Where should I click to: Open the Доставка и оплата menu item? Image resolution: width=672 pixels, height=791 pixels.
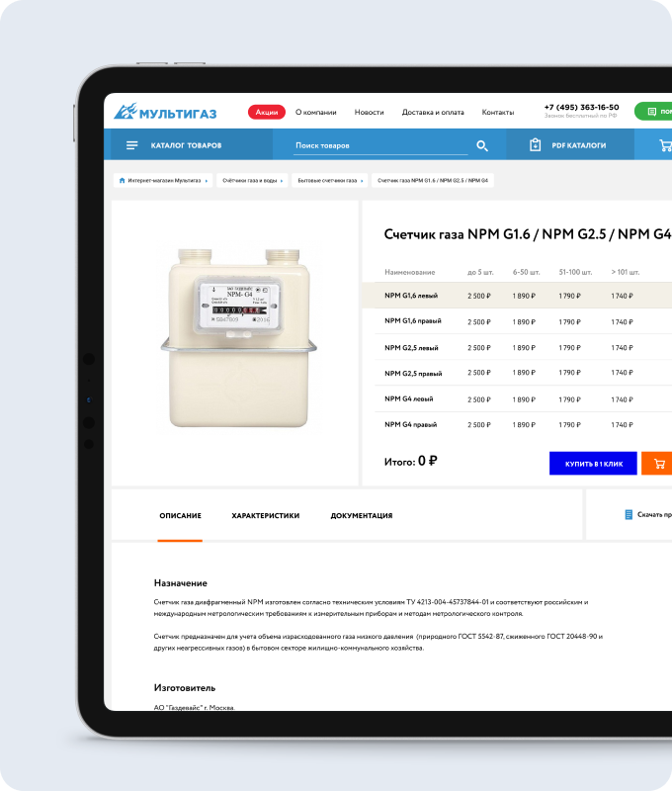(x=433, y=112)
